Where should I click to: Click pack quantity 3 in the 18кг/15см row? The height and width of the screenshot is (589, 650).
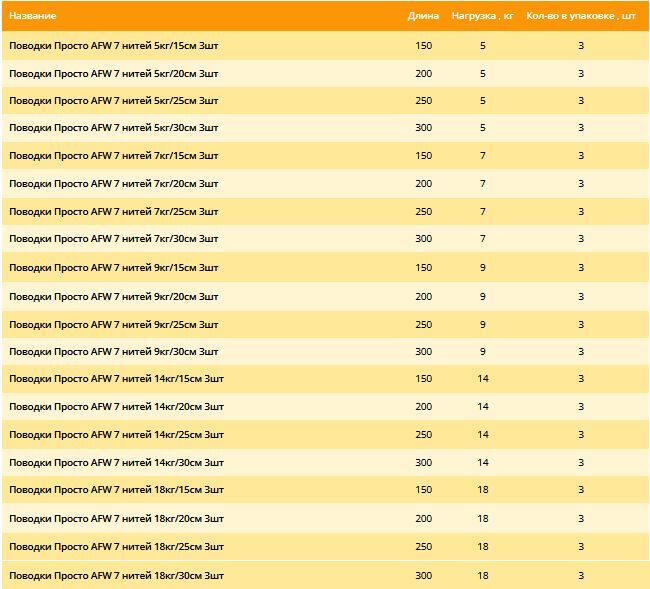581,490
